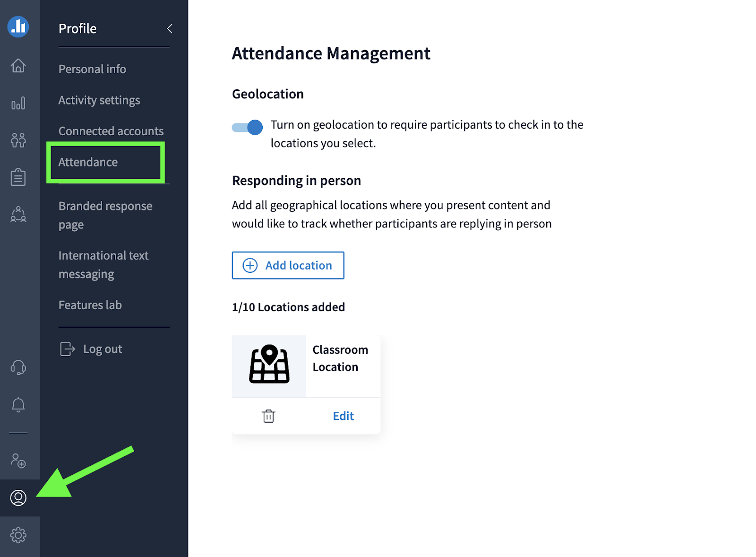Collapse the Profile panel with the chevron
This screenshot has height=557, width=756.
[x=169, y=28]
